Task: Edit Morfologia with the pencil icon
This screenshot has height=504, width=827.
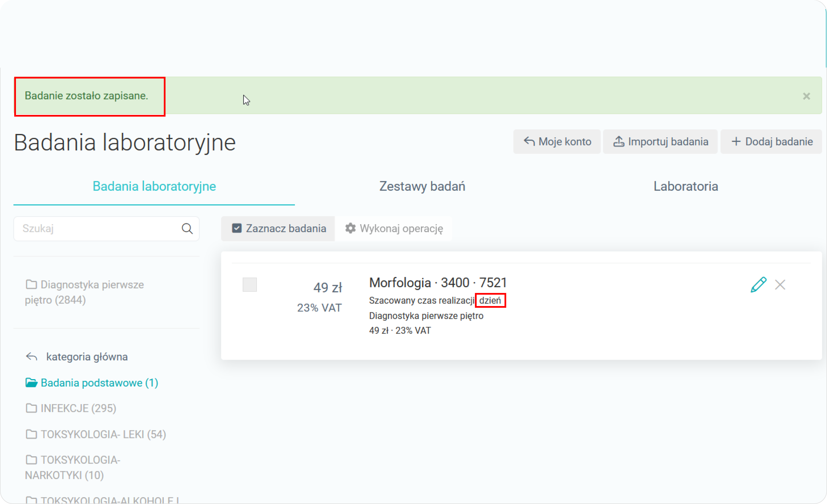Action: 758,285
